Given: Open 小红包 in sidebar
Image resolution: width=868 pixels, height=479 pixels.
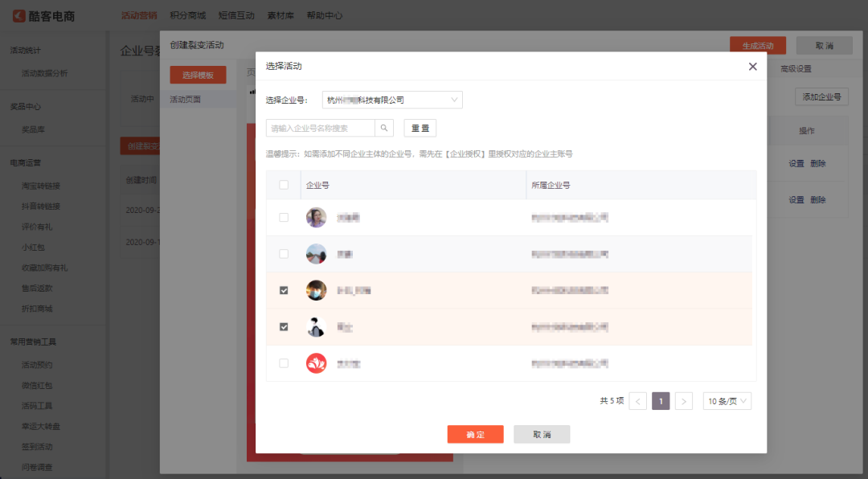Looking at the screenshot, I should pyautogui.click(x=33, y=247).
